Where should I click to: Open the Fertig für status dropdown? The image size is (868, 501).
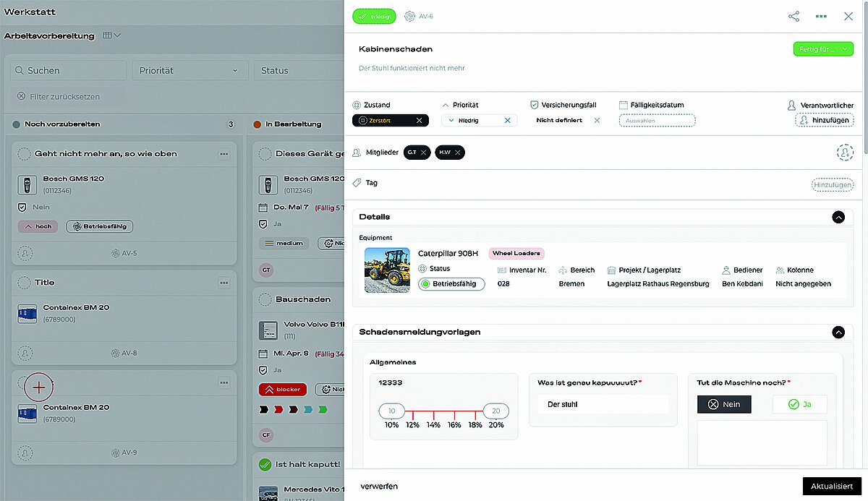(823, 49)
